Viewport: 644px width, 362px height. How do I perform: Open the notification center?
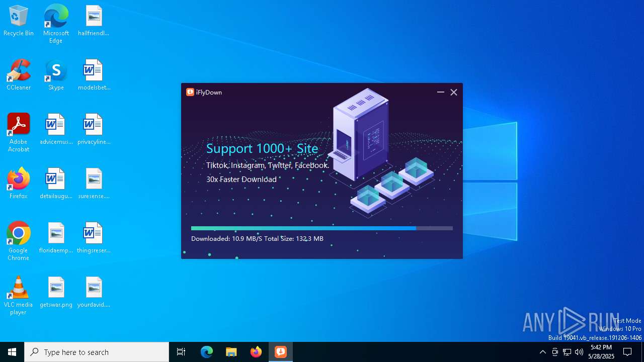(627, 352)
